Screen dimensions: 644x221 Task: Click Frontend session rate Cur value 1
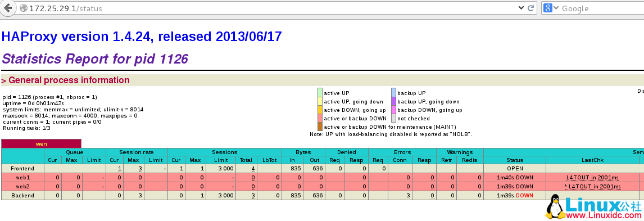[120, 168]
